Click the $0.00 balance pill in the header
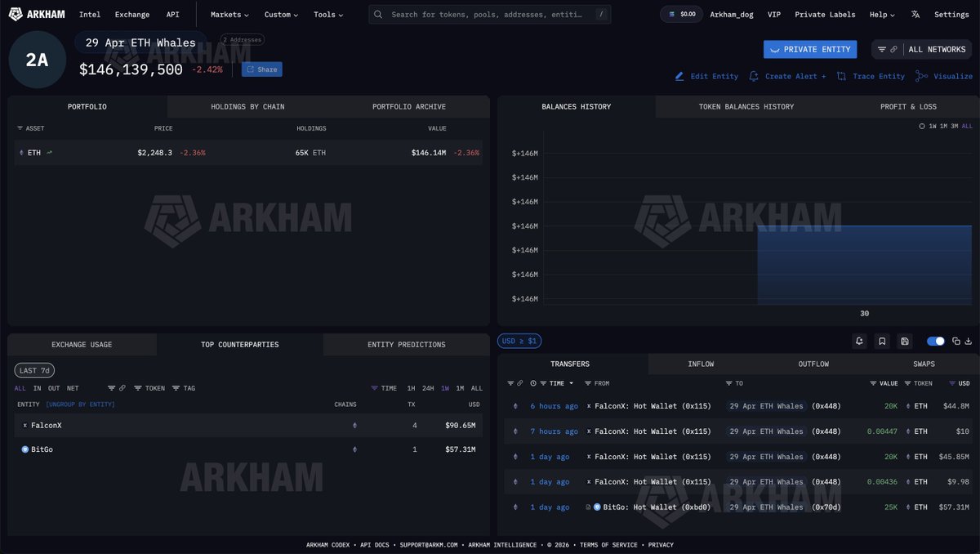The width and height of the screenshot is (980, 554). [681, 15]
